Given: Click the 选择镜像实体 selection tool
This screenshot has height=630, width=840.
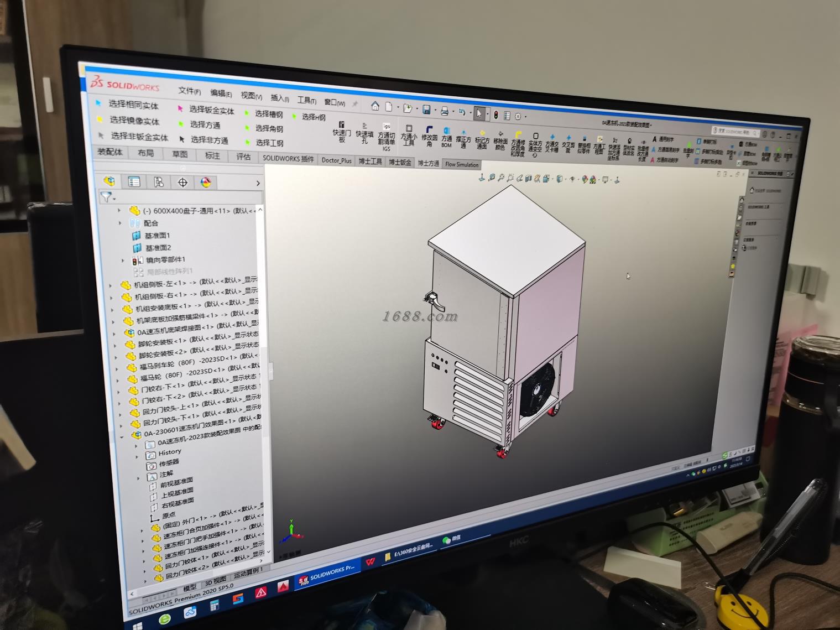Looking at the screenshot, I should tap(128, 120).
